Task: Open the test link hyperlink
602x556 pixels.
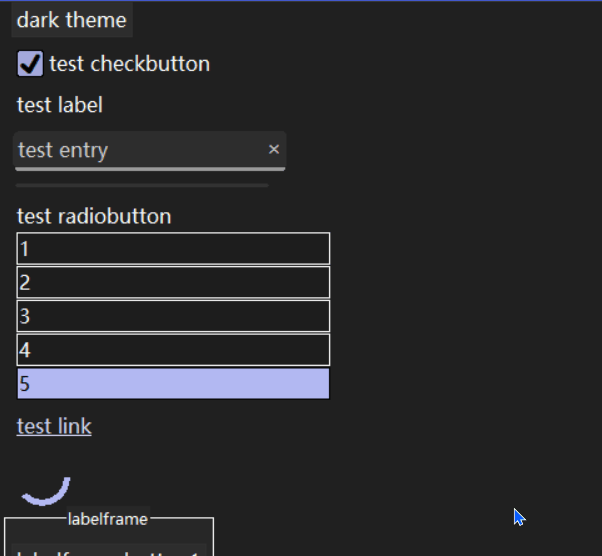Action: tap(54, 426)
